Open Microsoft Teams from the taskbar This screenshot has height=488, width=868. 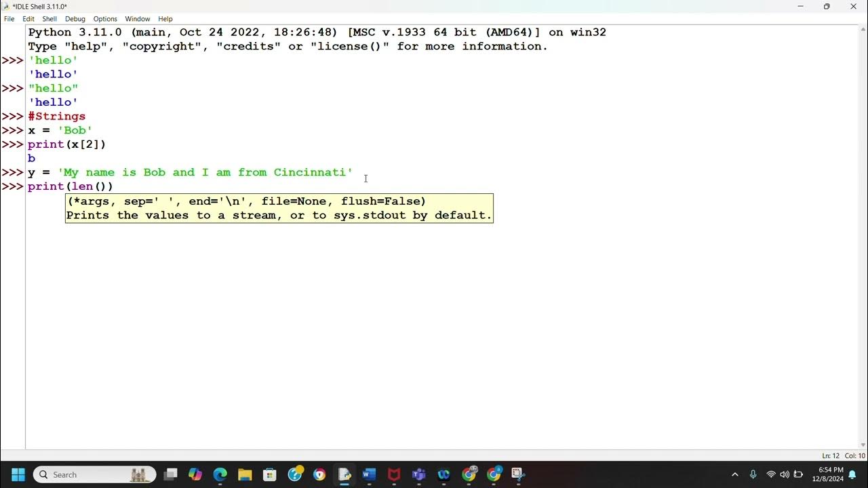tap(419, 474)
